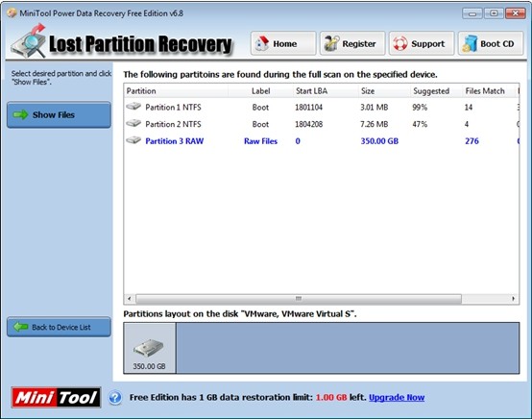Click the MiniTool logo
The image size is (532, 420).
point(56,397)
